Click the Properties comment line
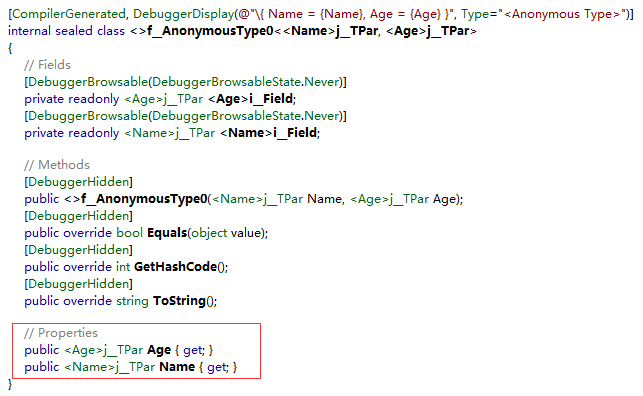 pyautogui.click(x=61, y=333)
